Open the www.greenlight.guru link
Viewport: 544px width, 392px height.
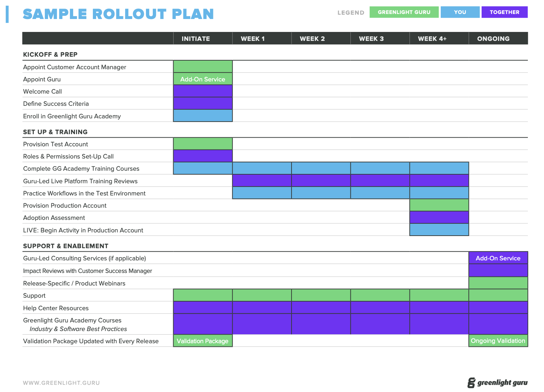(x=61, y=383)
